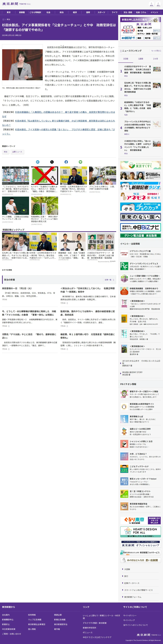Viewport: 163px width, 644px height.
Task: Click もっと見る in news ranking
Action: 156,51
